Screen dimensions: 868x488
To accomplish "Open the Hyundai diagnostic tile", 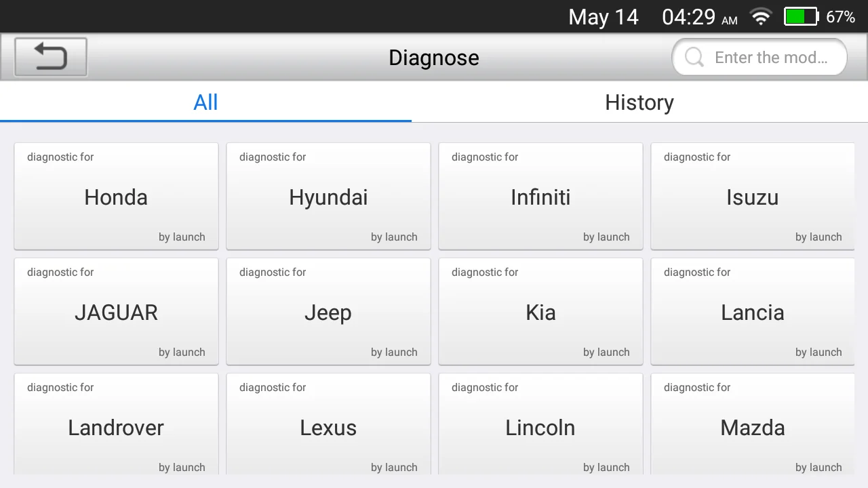I will pyautogui.click(x=328, y=196).
